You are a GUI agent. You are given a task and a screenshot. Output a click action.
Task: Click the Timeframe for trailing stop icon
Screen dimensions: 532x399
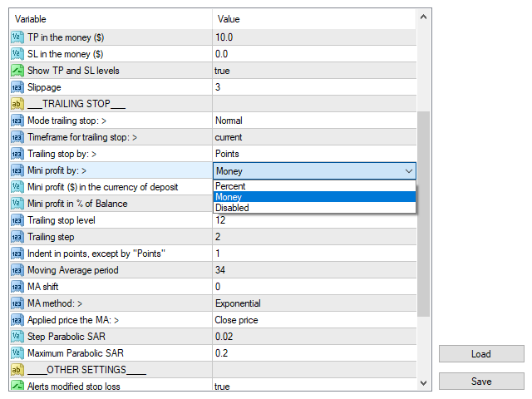click(x=17, y=137)
